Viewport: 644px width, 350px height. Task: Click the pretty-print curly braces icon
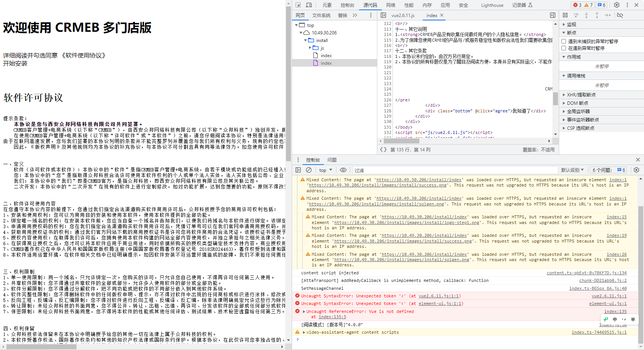[x=383, y=149]
